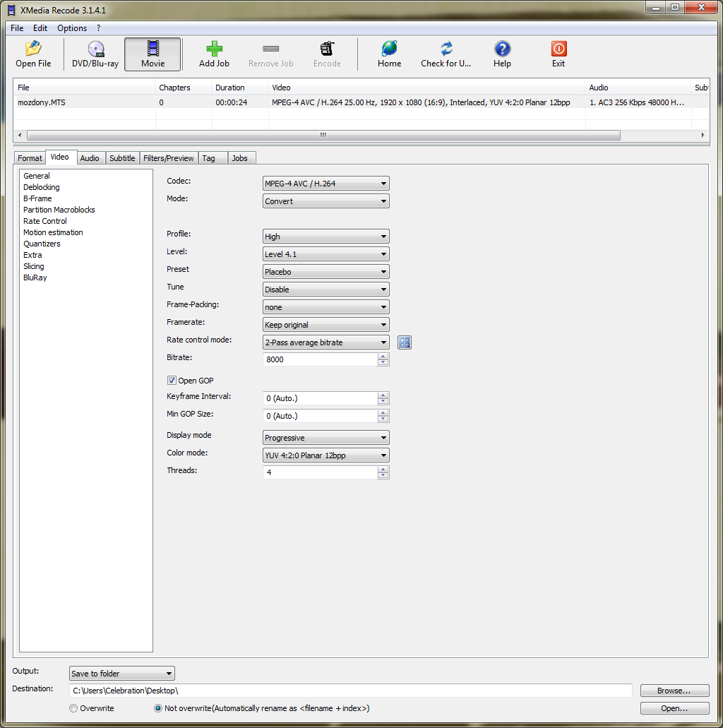Open bitrate calculator icon beside rate control
723x728 pixels.
tap(405, 342)
